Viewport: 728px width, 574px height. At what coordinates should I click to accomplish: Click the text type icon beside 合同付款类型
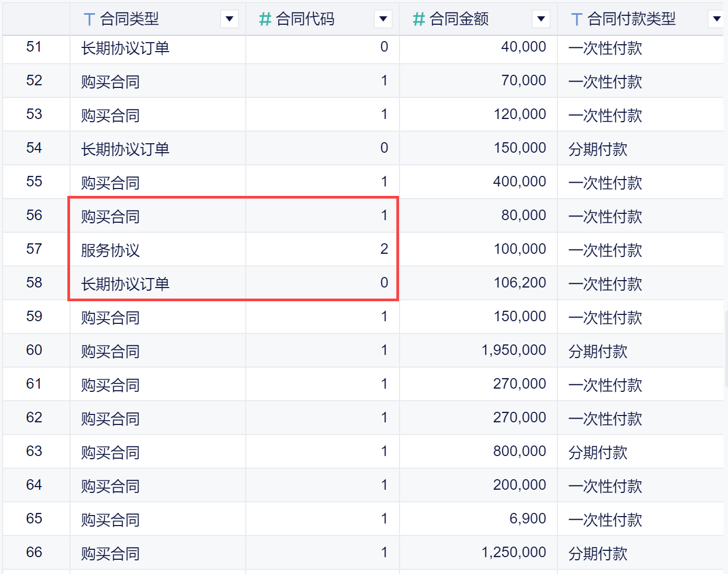pyautogui.click(x=576, y=19)
